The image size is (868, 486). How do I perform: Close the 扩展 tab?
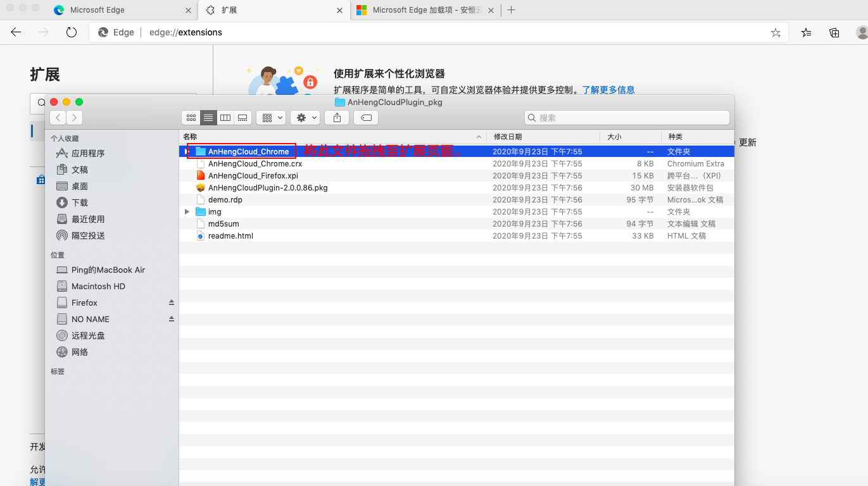(340, 10)
